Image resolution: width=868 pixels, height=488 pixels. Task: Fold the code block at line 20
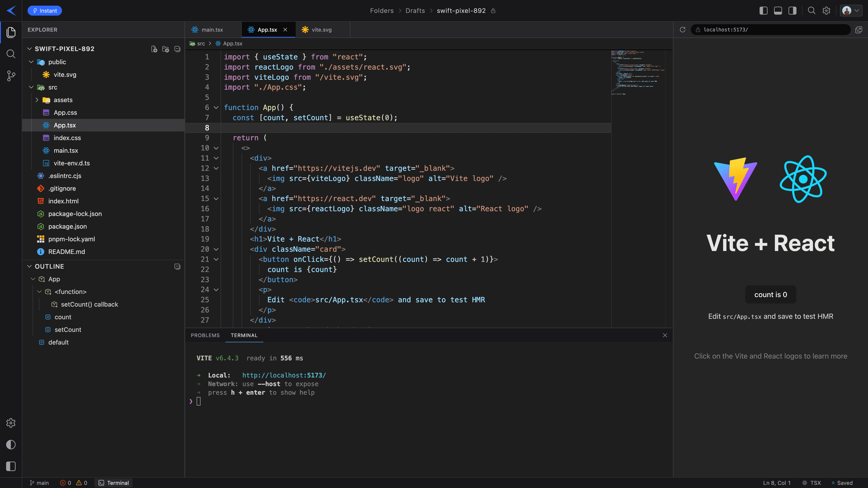point(216,249)
